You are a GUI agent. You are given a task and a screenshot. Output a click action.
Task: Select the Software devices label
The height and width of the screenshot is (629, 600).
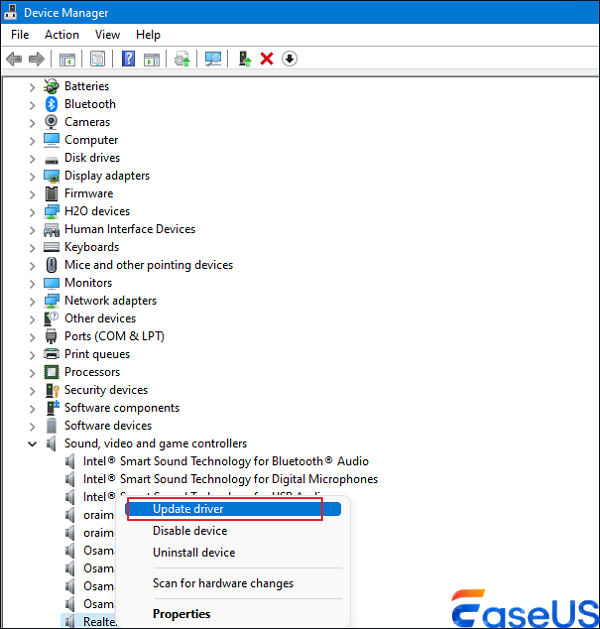click(x=108, y=426)
